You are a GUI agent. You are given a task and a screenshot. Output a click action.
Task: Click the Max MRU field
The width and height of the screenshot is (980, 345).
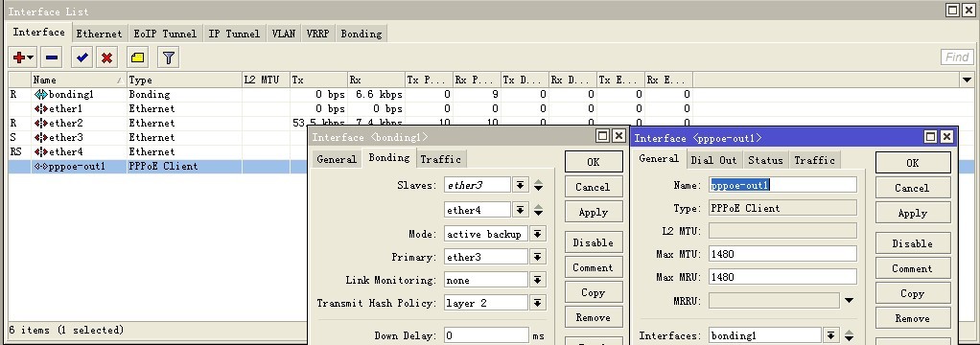[782, 277]
